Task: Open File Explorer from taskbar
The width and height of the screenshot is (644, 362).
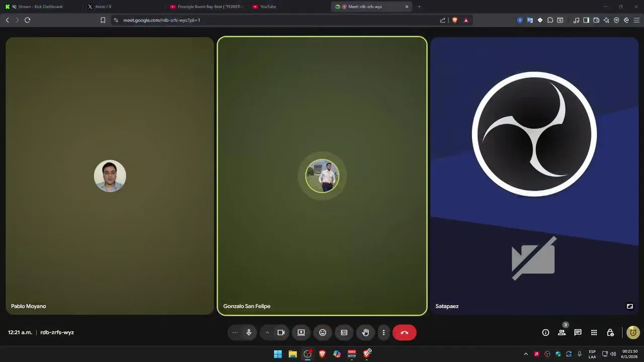Action: (x=292, y=354)
